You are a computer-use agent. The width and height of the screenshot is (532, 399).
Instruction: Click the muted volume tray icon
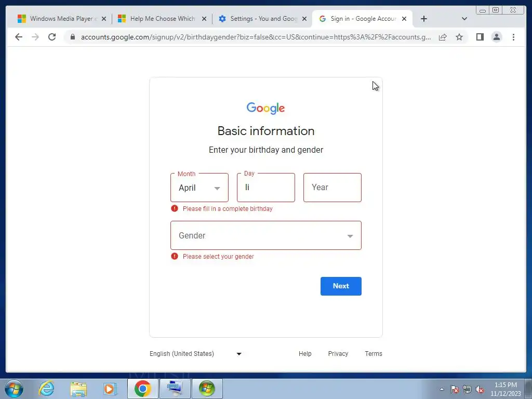coord(480,389)
